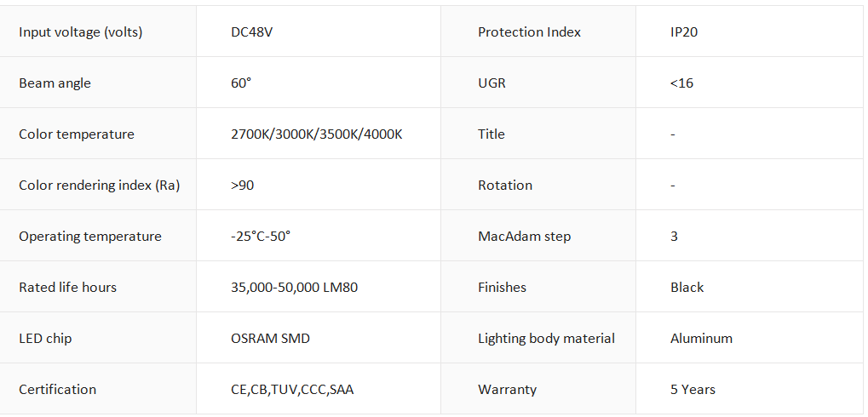This screenshot has height=417, width=868.
Task: Click the Operating temperature label
Action: point(90,237)
